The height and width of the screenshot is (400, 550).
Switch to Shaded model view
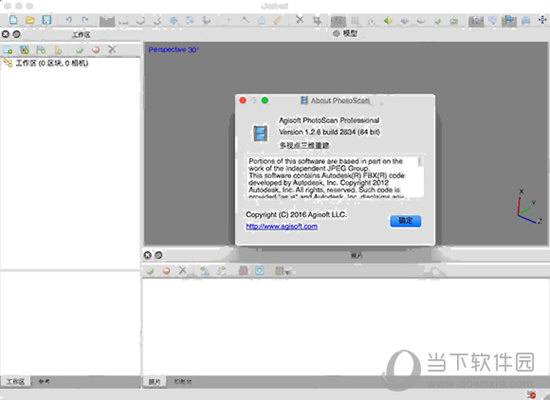[388, 21]
